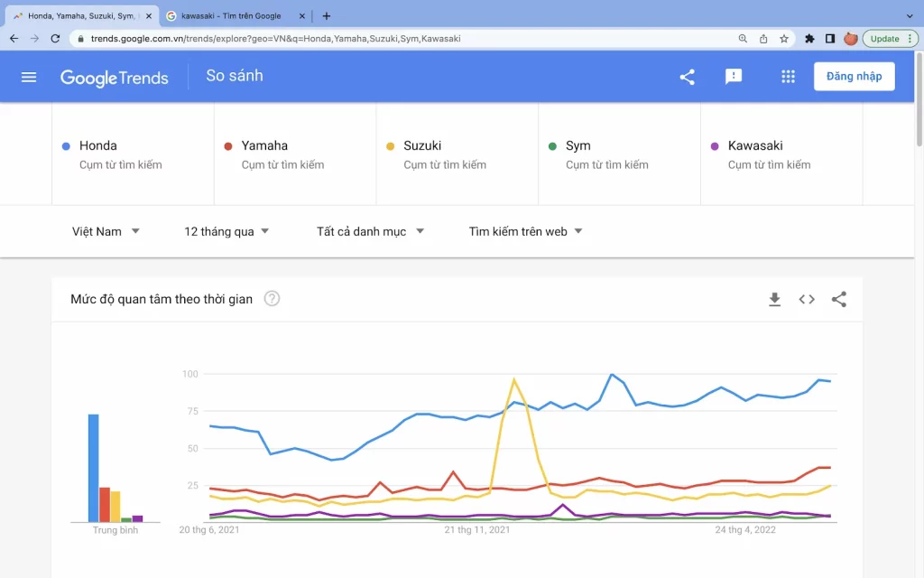Open help for Mức độ quan tâm theo thời gian
Image resolution: width=924 pixels, height=578 pixels.
272,298
